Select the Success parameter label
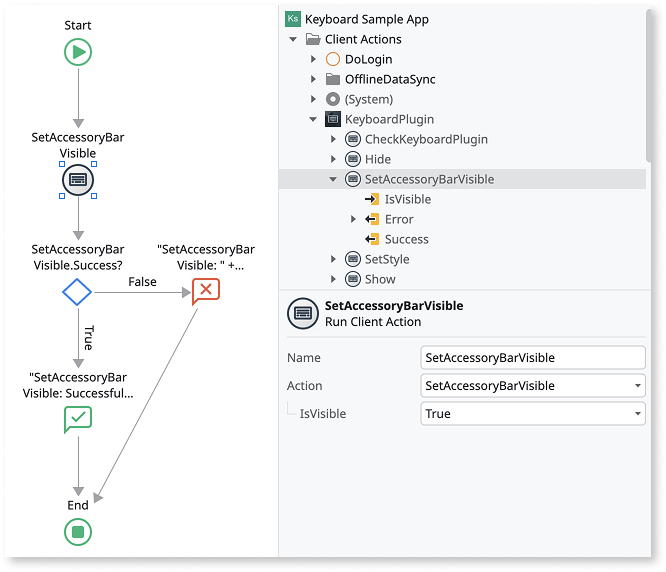Image resolution: width=666 pixels, height=572 pixels. click(x=406, y=239)
